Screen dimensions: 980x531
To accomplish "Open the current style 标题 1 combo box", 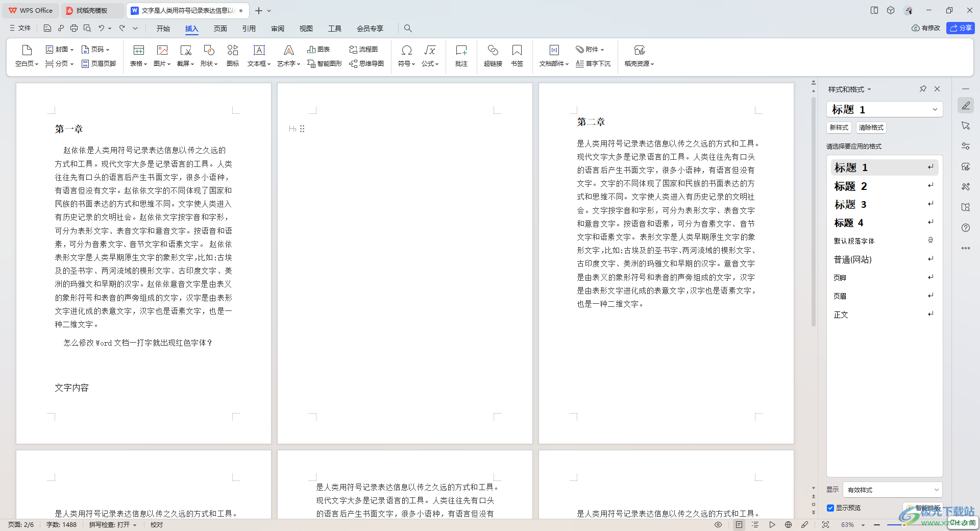I will click(885, 109).
